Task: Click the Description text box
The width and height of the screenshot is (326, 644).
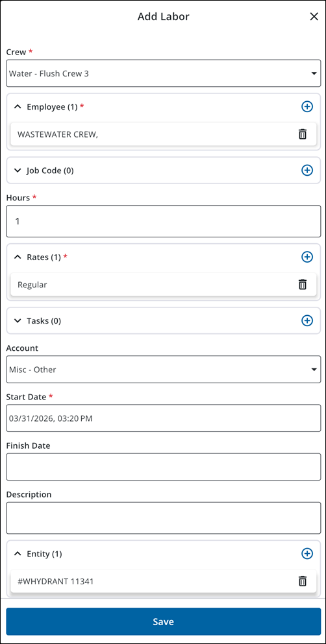Action: click(x=163, y=518)
